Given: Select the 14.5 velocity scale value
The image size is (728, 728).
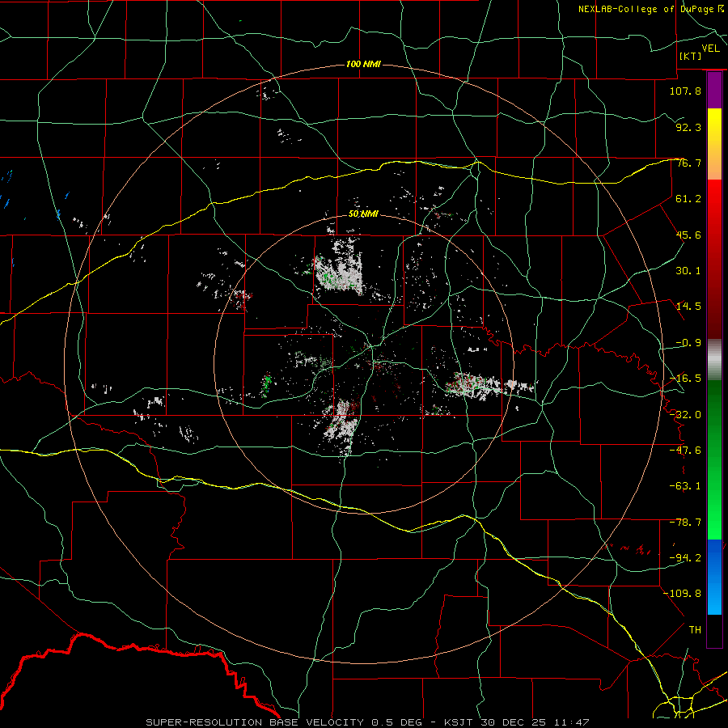Looking at the screenshot, I should pyautogui.click(x=688, y=307).
